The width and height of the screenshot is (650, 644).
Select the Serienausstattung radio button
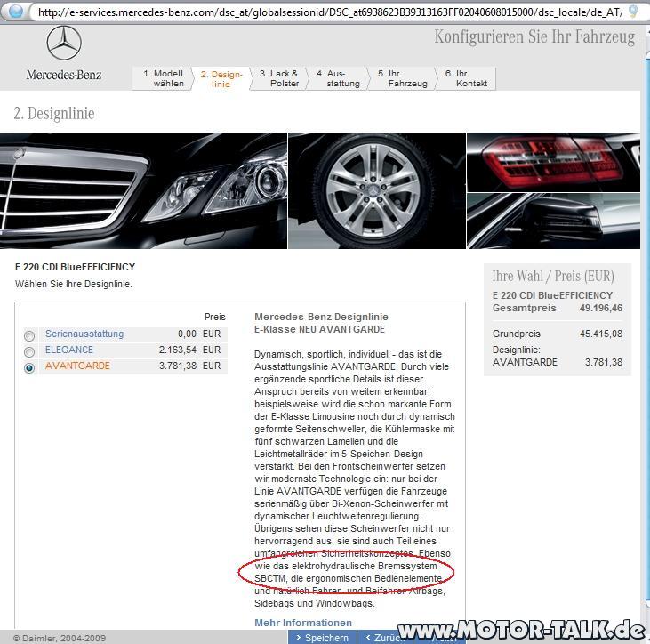click(29, 335)
